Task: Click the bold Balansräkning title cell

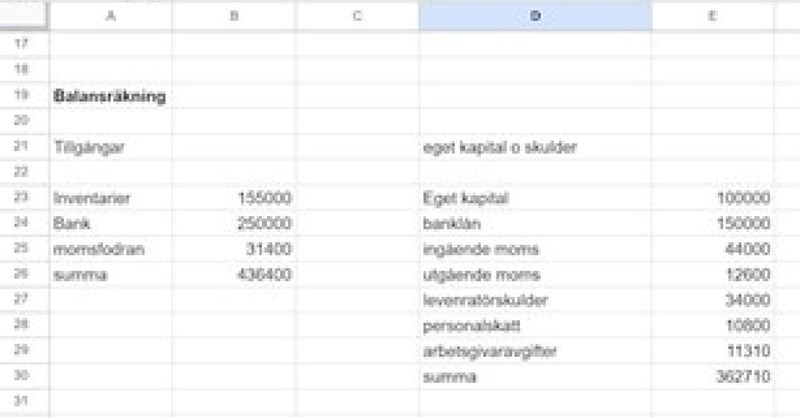Action: pos(110,97)
